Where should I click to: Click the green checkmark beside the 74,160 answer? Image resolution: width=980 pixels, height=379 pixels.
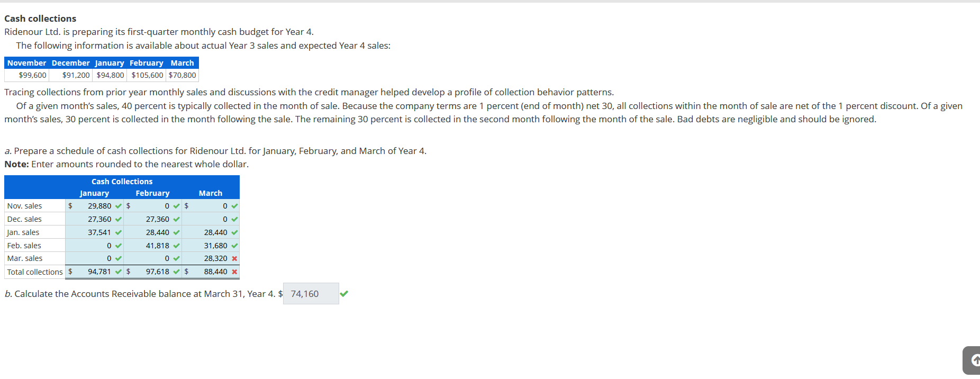(x=344, y=293)
